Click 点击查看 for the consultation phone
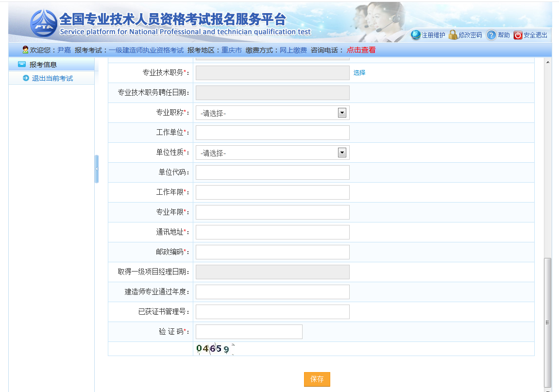The image size is (559, 392). (x=361, y=50)
